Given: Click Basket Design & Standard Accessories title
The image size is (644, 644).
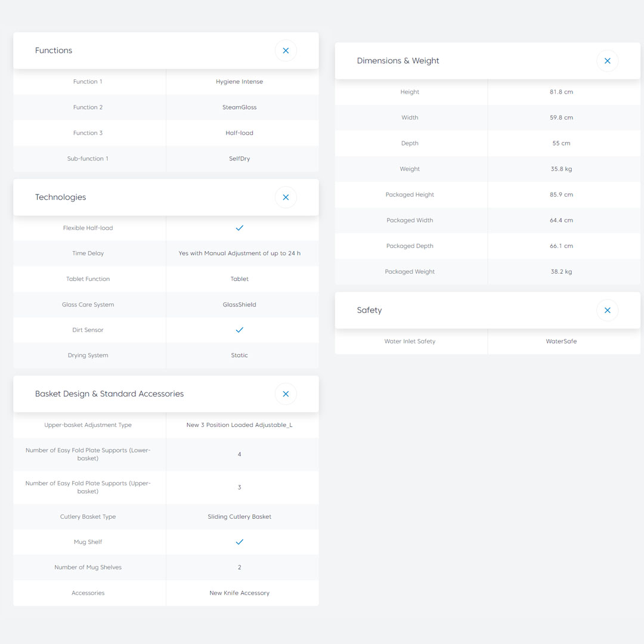Looking at the screenshot, I should [x=109, y=394].
